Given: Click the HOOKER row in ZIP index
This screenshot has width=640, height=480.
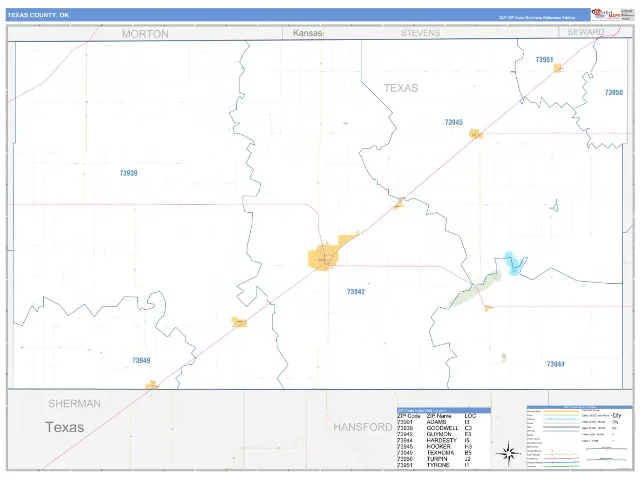Looking at the screenshot, I should pyautogui.click(x=444, y=447).
